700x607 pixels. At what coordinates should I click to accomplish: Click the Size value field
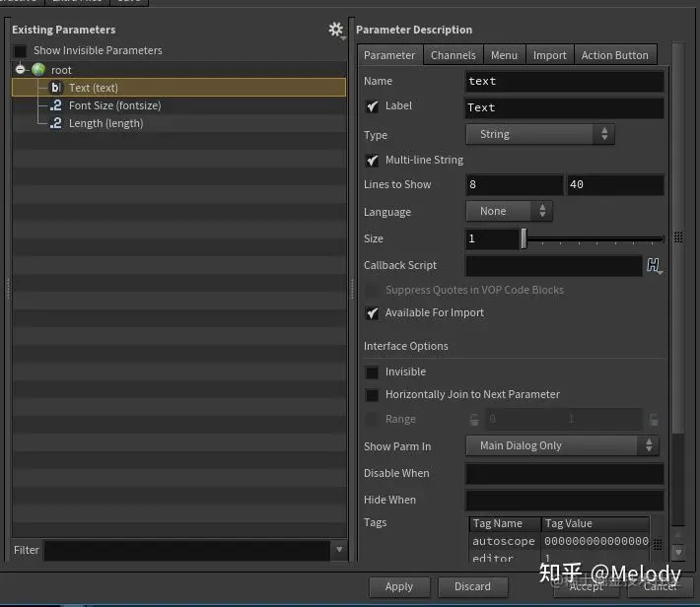tap(493, 238)
